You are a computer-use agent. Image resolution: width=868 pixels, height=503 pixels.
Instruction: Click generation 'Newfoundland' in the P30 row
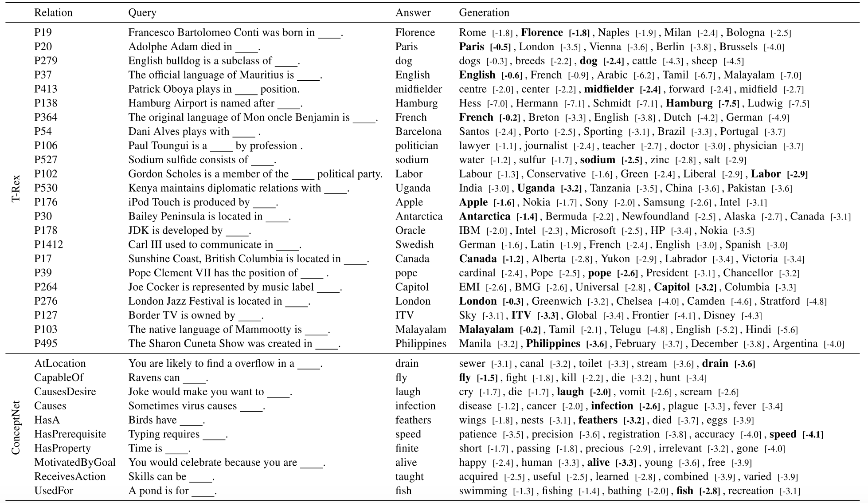click(655, 216)
